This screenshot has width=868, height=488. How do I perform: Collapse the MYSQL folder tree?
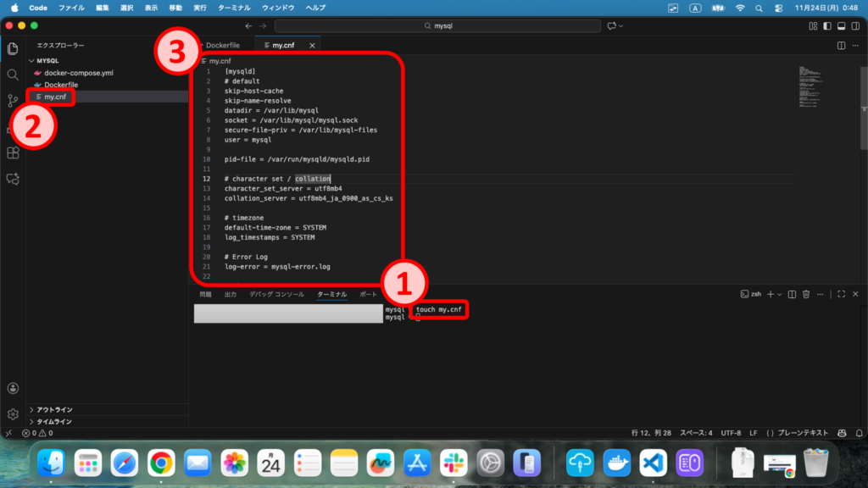click(47, 61)
